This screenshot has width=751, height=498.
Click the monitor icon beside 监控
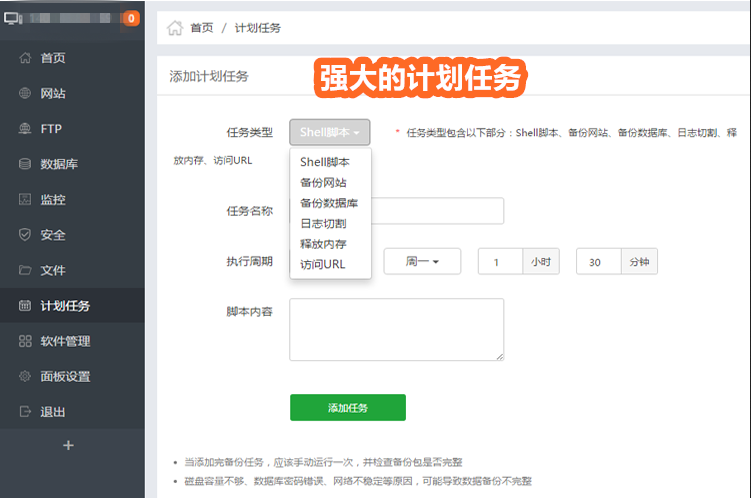pos(25,200)
